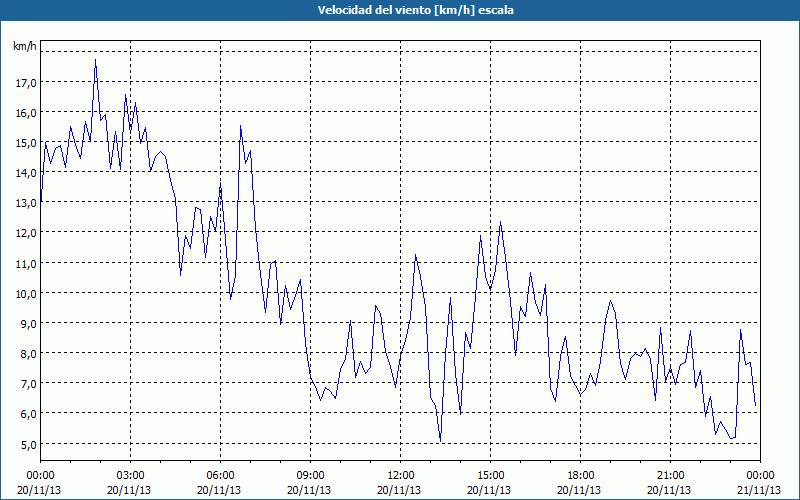Image resolution: width=800 pixels, height=500 pixels.
Task: Click the highest wind speed peak above 17,0
Action: [x=95, y=60]
